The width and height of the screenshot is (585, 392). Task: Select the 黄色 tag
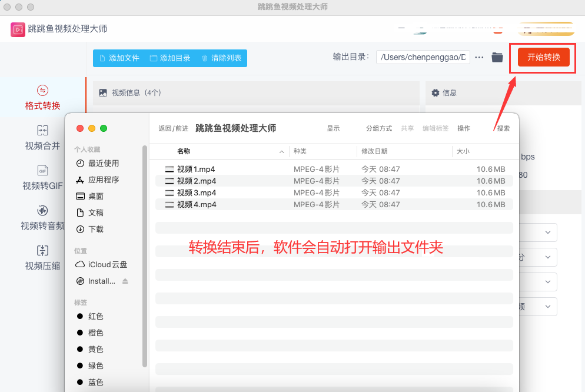[90, 349]
